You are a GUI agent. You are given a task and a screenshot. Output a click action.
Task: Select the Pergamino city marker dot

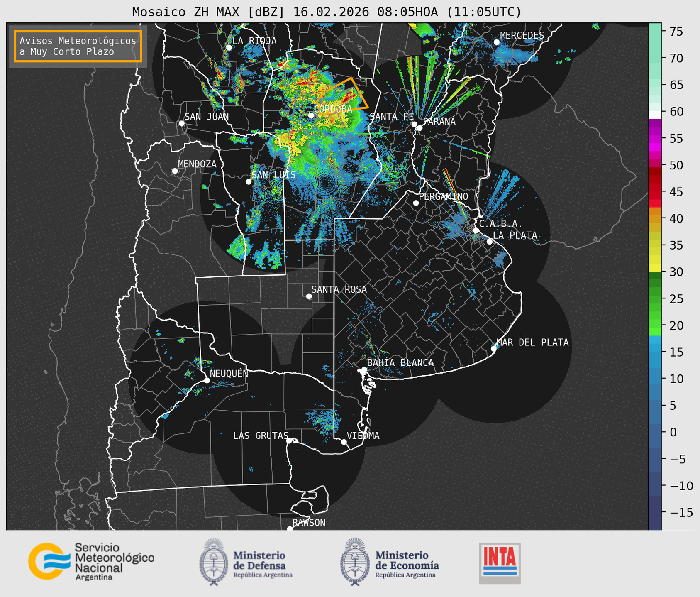(416, 203)
